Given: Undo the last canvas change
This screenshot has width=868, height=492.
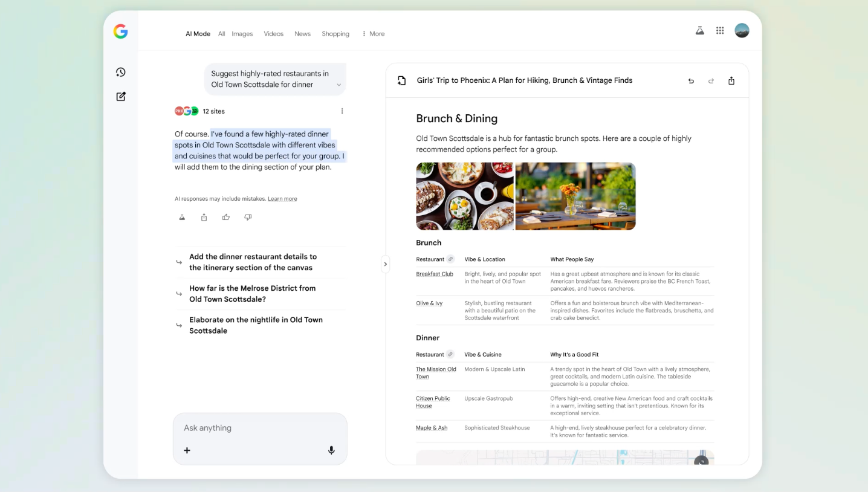Looking at the screenshot, I should [691, 80].
